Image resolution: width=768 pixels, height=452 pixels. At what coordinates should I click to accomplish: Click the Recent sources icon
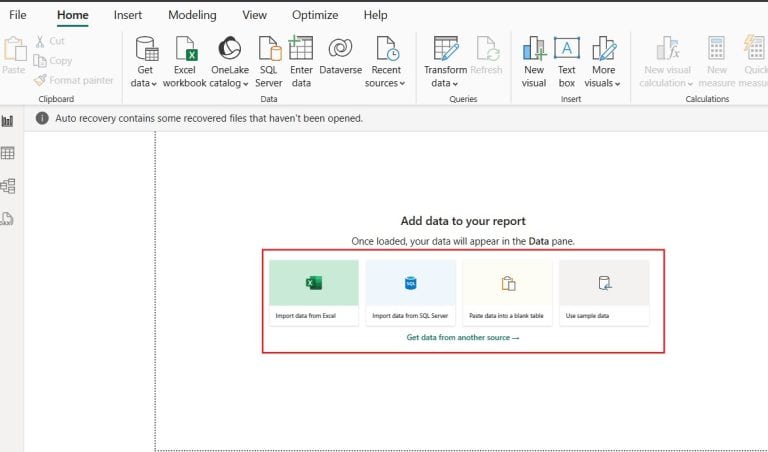(387, 48)
